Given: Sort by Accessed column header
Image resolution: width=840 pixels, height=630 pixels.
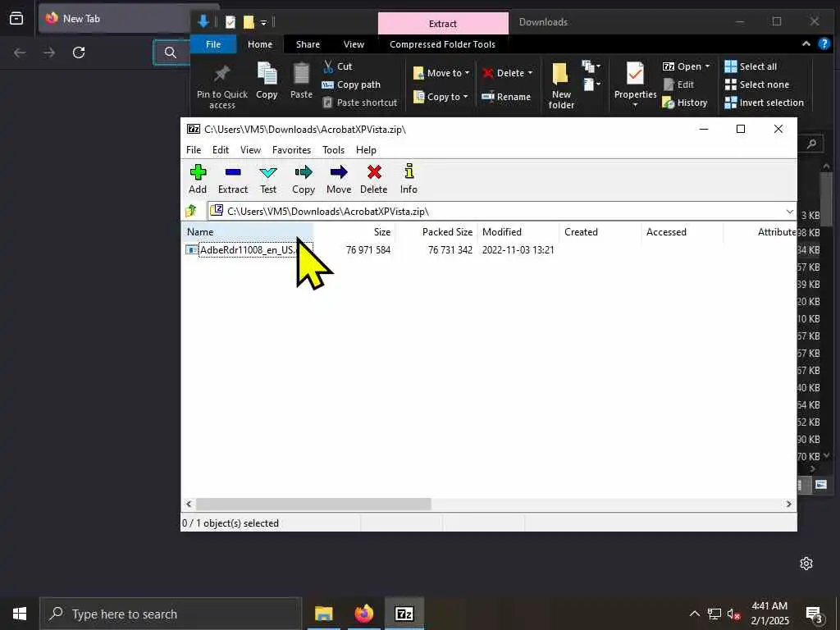Looking at the screenshot, I should (682, 232).
